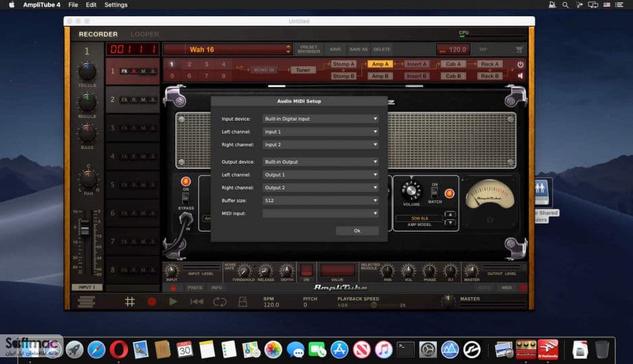Click the record button in the transport bar

(152, 301)
